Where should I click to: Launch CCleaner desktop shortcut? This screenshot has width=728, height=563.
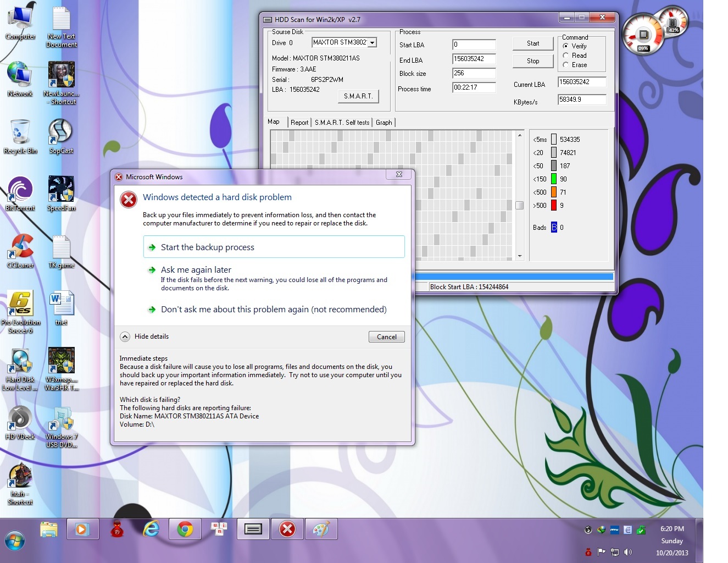pyautogui.click(x=20, y=251)
